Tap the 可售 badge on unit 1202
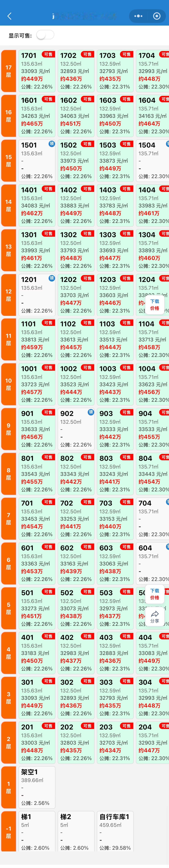Viewport: 169px width, 868px height. pos(87,278)
